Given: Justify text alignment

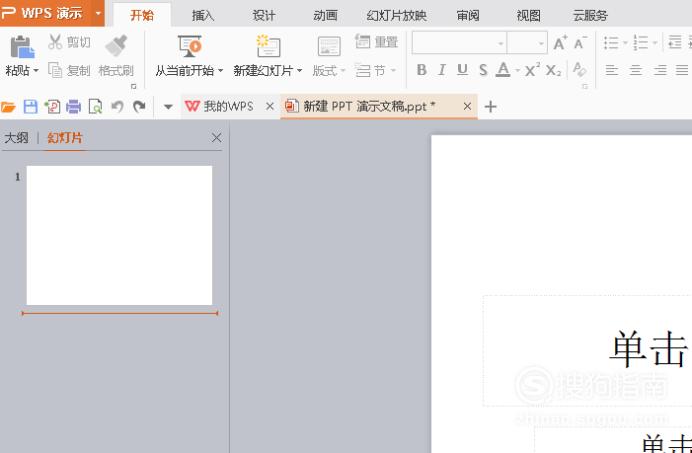Looking at the screenshot, I should click(x=682, y=70).
